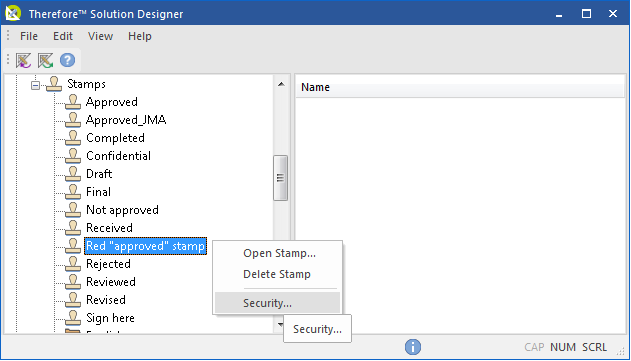
Task: Choose Delete Stamp from context menu
Action: click(277, 274)
